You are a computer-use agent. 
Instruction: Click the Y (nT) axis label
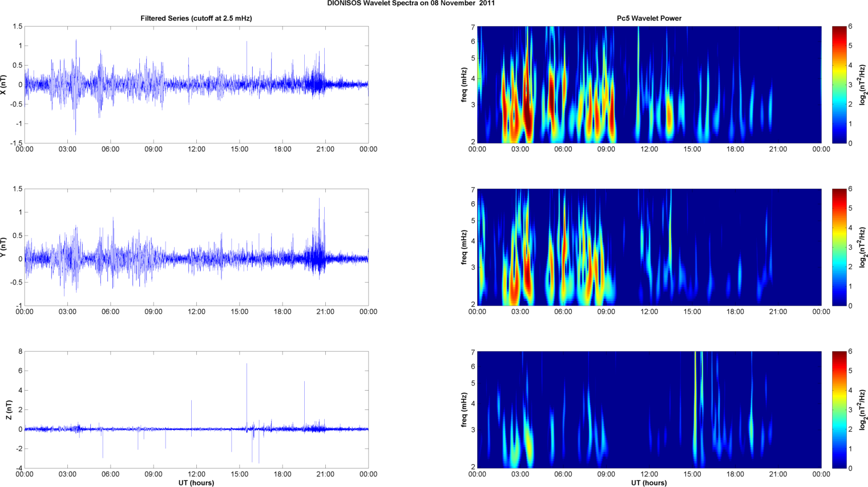pyautogui.click(x=4, y=247)
